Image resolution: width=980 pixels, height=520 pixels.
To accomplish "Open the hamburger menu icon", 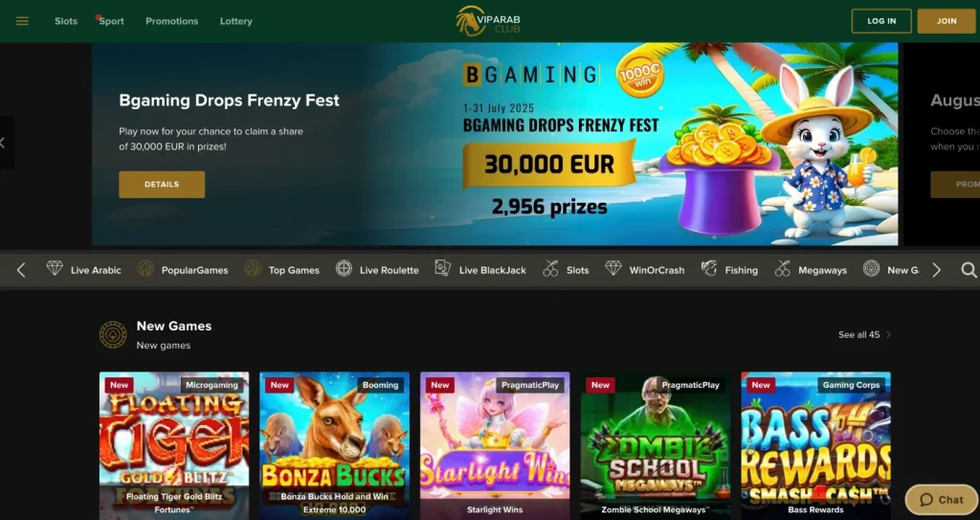I will click(x=23, y=21).
